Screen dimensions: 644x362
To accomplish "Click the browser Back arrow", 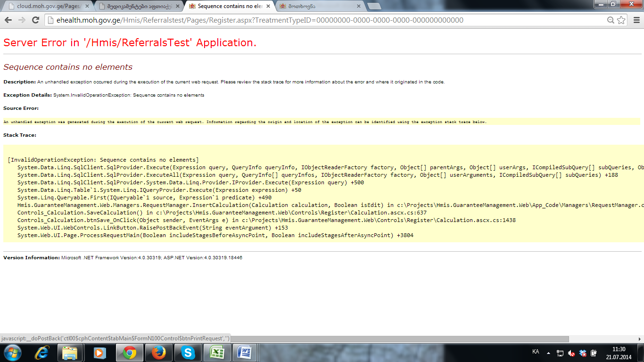I will tap(8, 20).
